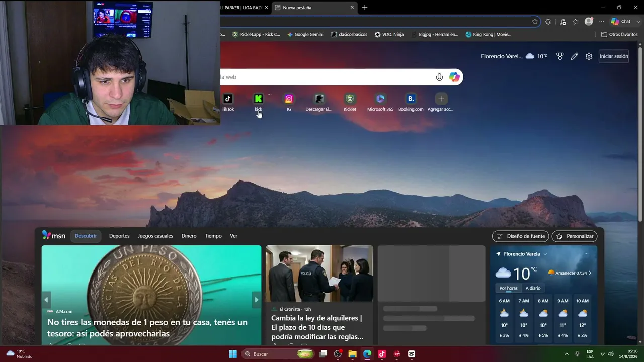This screenshot has width=644, height=362.
Task: Switch to the Nueva pestaña browser tab
Action: point(314,8)
